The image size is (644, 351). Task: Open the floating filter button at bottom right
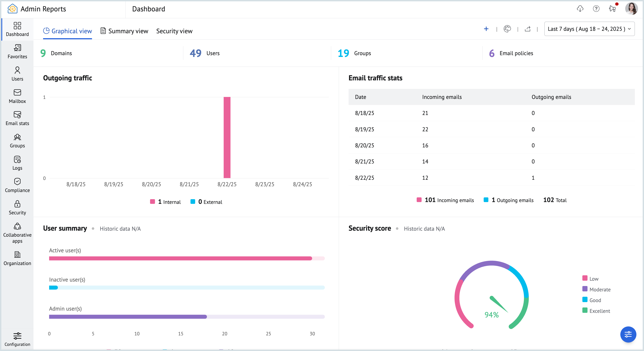628,334
